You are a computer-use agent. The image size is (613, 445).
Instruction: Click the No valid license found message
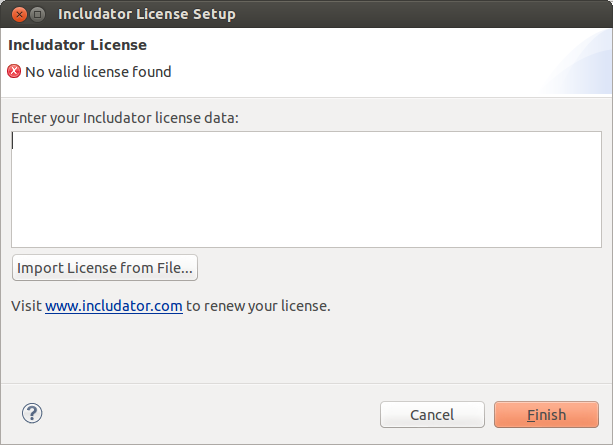(x=98, y=72)
